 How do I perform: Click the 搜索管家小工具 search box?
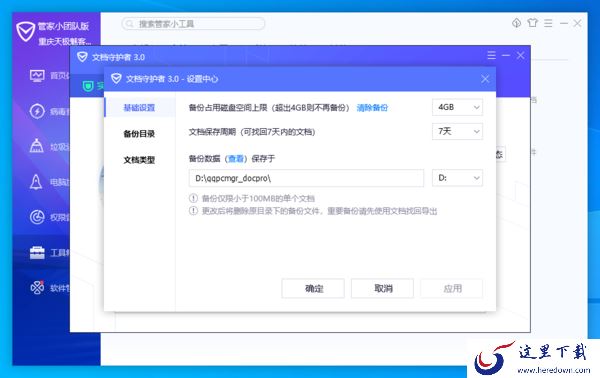(193, 24)
